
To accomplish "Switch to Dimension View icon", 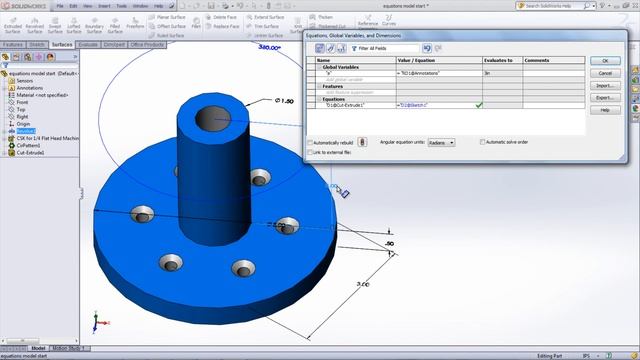I will pos(342,49).
